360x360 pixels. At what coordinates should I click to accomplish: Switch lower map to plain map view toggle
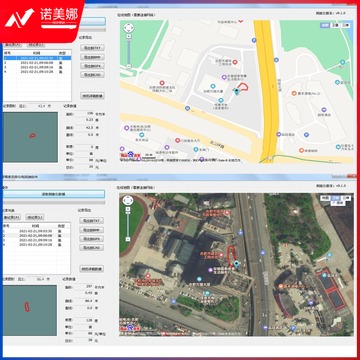coord(325,198)
